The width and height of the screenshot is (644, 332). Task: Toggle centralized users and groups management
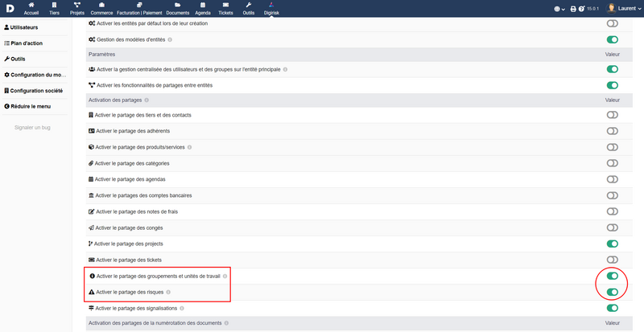tap(612, 69)
